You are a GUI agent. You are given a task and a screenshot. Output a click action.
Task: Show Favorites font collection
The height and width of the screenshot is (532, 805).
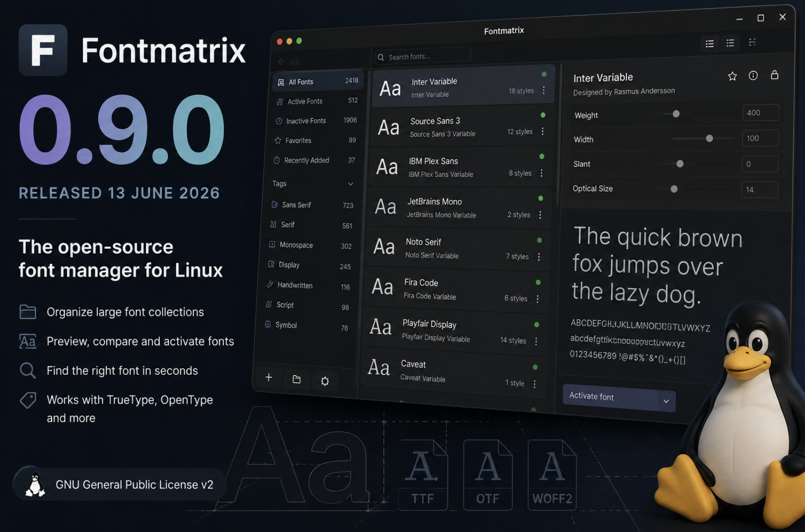(x=315, y=140)
